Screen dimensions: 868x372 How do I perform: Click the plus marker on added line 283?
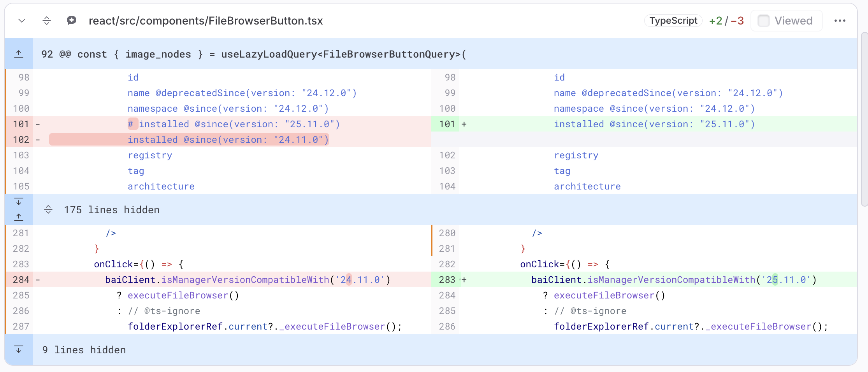464,280
